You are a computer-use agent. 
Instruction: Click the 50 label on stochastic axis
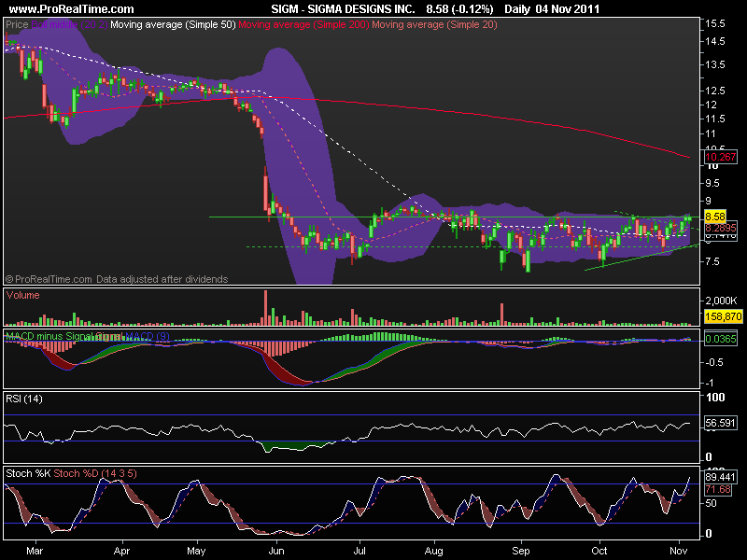pos(711,504)
